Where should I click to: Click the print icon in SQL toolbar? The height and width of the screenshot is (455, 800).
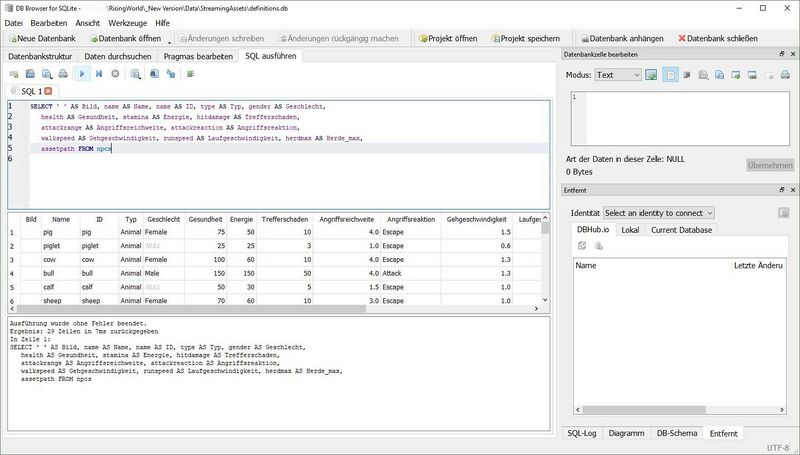(x=63, y=74)
